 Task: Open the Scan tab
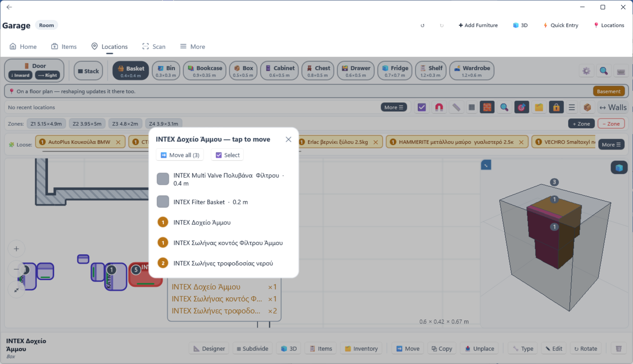154,46
